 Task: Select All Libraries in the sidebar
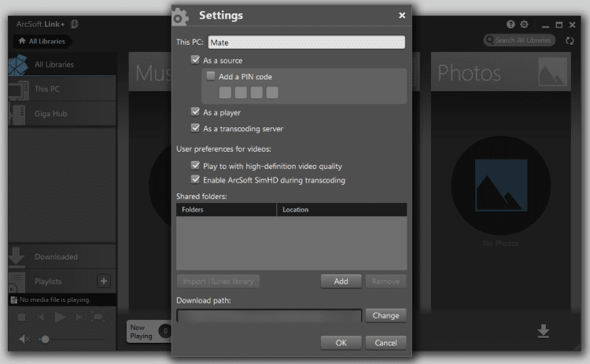point(62,64)
